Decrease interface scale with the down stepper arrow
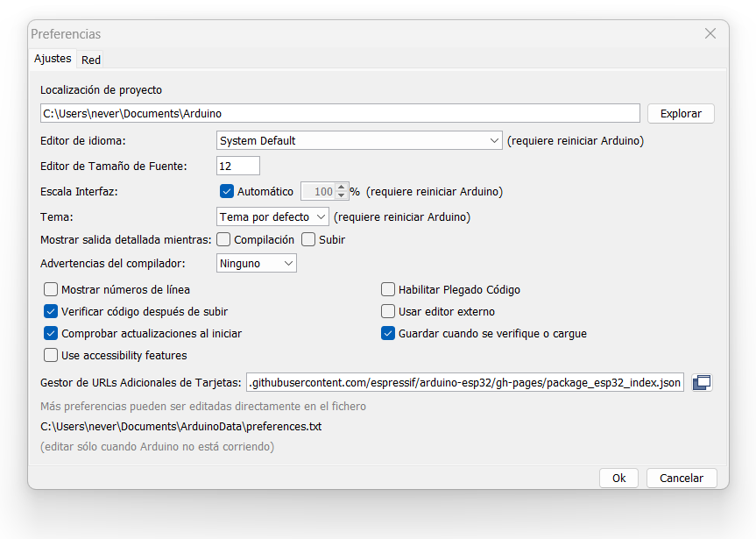Screen dimensions: 756x539 click(342, 195)
